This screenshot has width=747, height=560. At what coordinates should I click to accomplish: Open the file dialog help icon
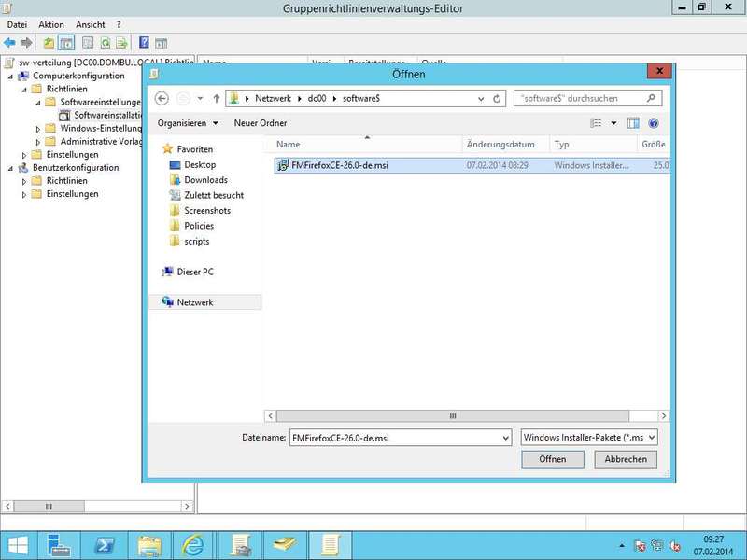point(654,123)
